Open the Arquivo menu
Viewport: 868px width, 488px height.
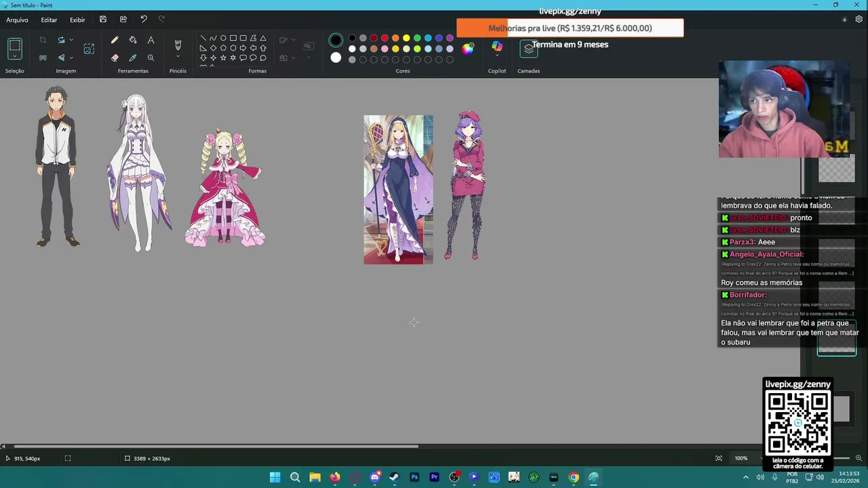(x=18, y=20)
